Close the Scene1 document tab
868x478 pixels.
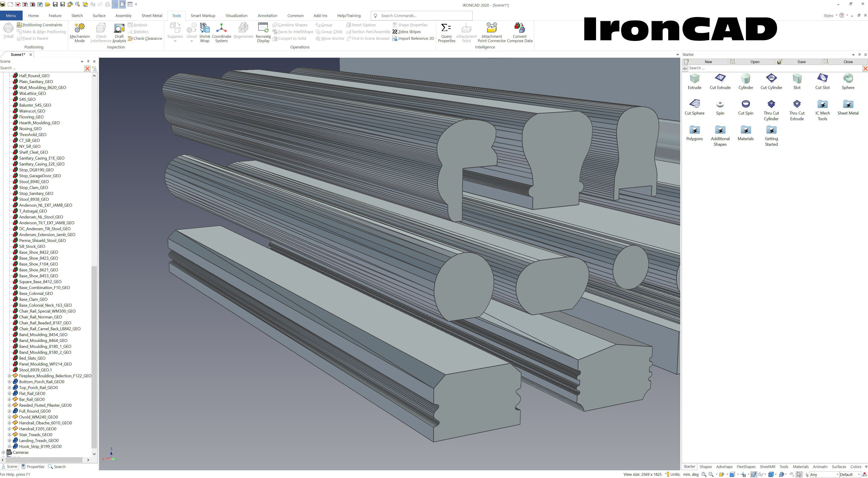(x=31, y=55)
